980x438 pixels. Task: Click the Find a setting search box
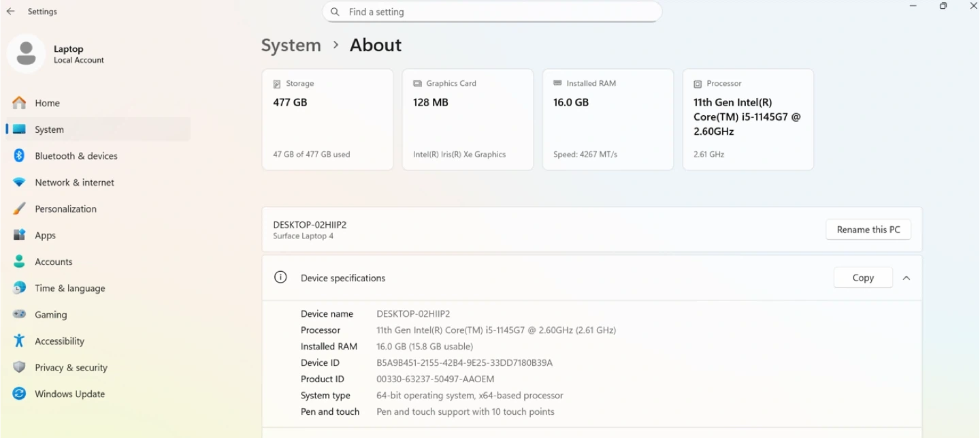pyautogui.click(x=491, y=12)
